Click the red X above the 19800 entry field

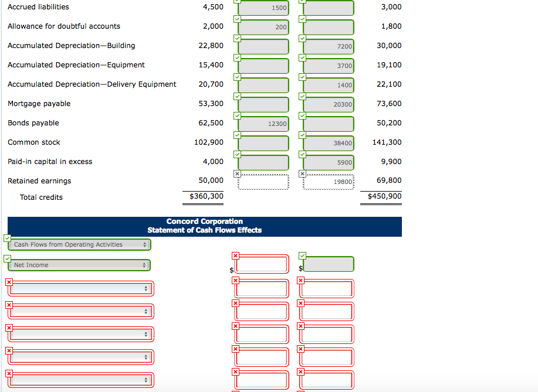[302, 172]
